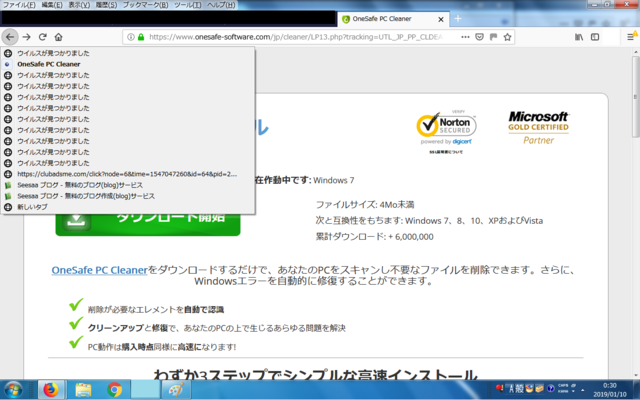Click the red tray notification icon
Viewport: 640px width, 400px height.
[x=500, y=388]
